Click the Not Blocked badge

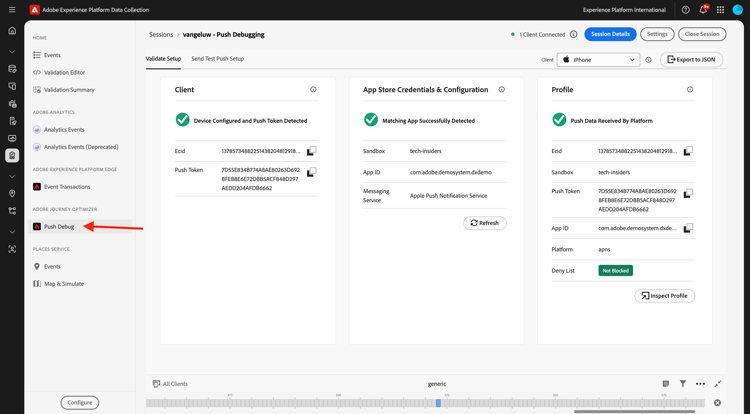(x=616, y=271)
